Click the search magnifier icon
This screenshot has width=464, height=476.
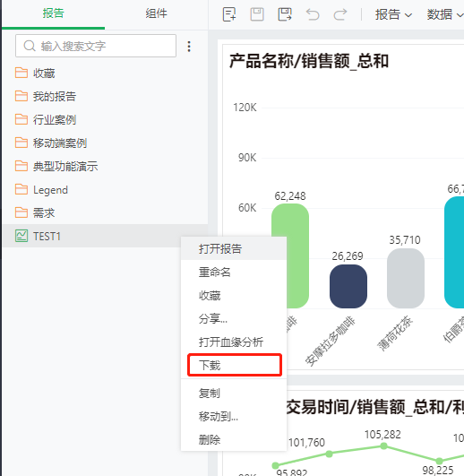(x=30, y=46)
